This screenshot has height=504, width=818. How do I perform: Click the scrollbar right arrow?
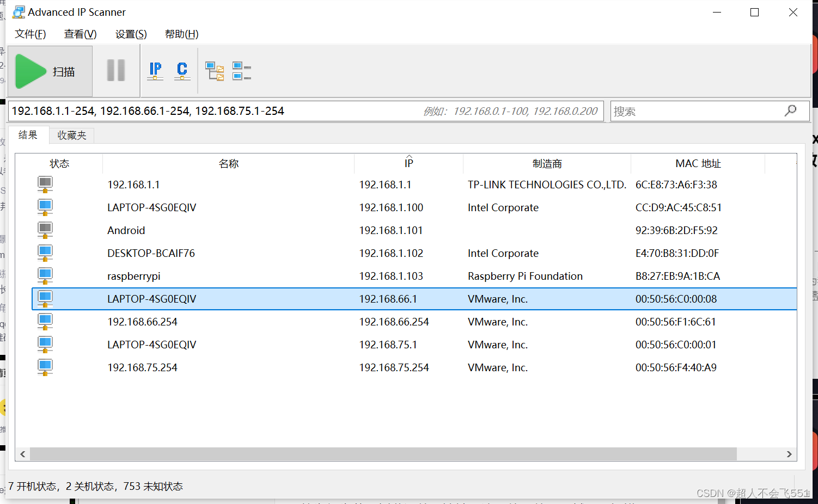click(x=789, y=454)
